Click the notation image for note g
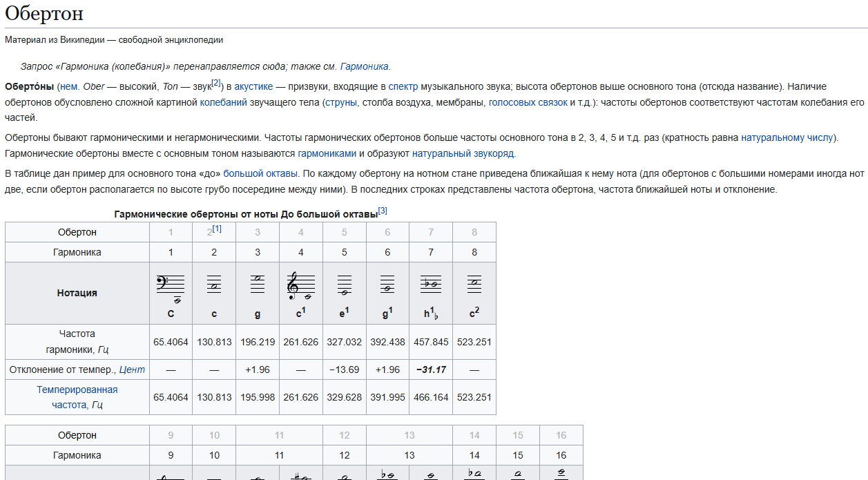868x480 pixels. (258, 283)
